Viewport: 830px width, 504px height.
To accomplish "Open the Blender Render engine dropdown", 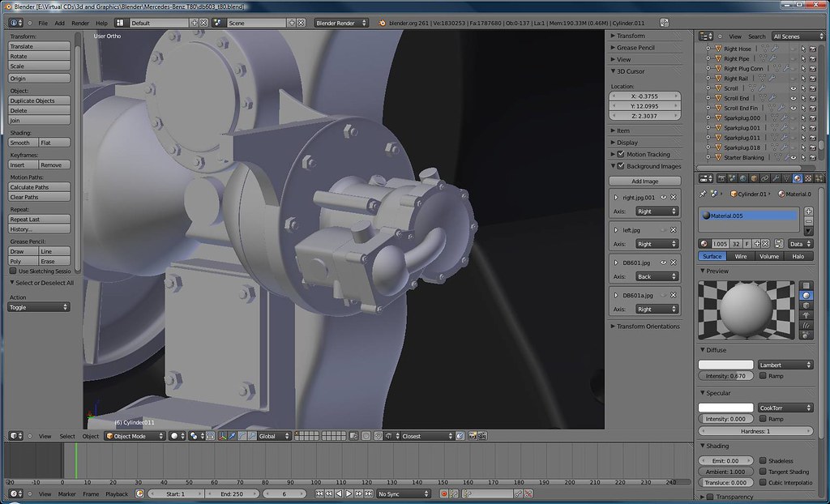I will 341,23.
